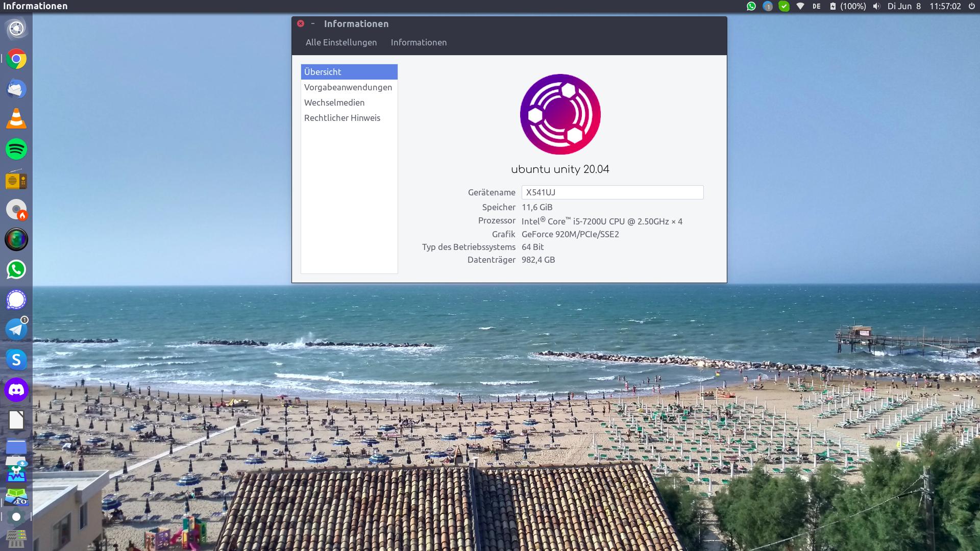Open the battery (100%) indicator menu

tap(848, 6)
